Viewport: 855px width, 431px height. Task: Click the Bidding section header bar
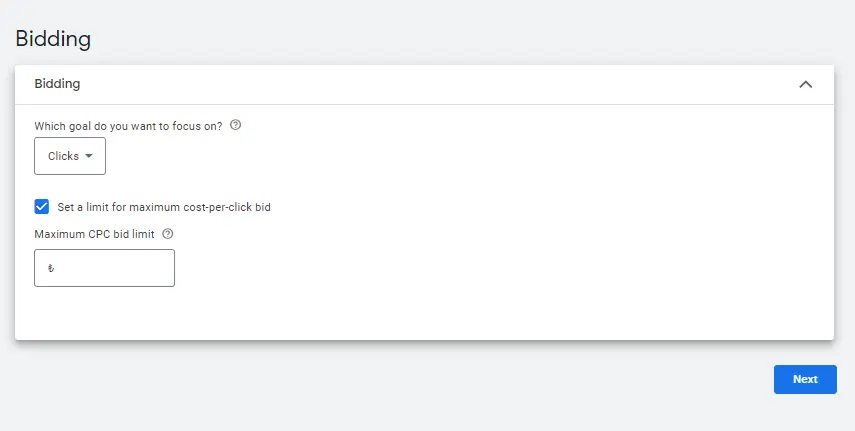(x=424, y=85)
